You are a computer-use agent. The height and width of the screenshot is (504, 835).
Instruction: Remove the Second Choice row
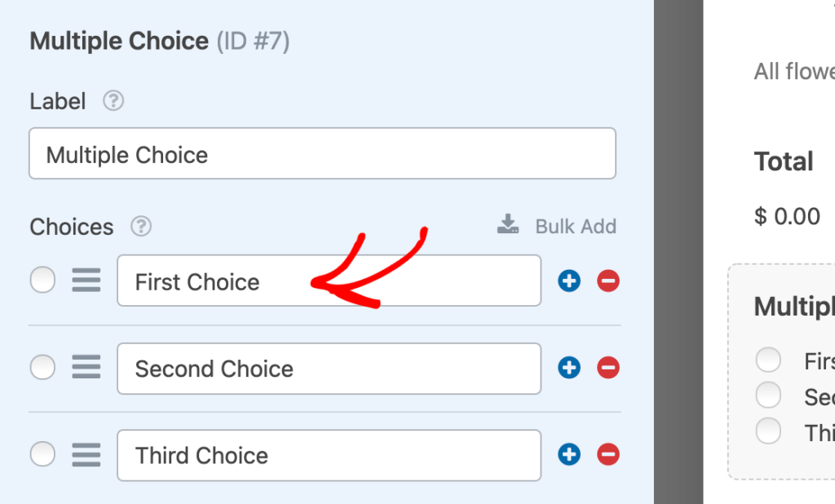click(x=607, y=367)
